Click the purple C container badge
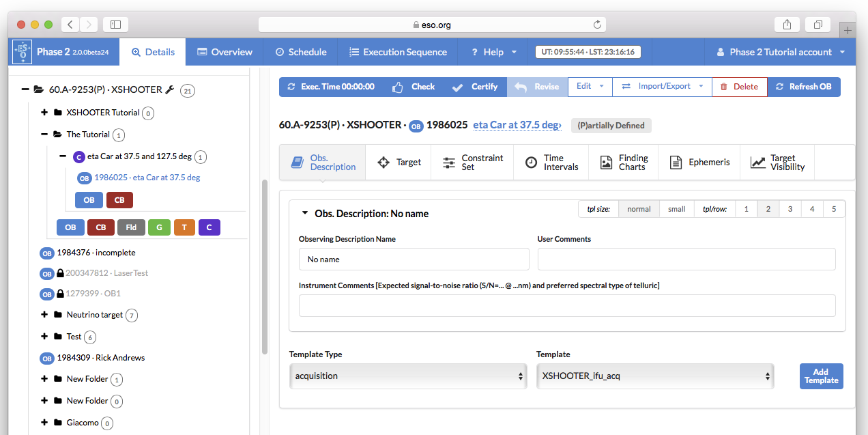This screenshot has height=435, width=868. [x=209, y=227]
